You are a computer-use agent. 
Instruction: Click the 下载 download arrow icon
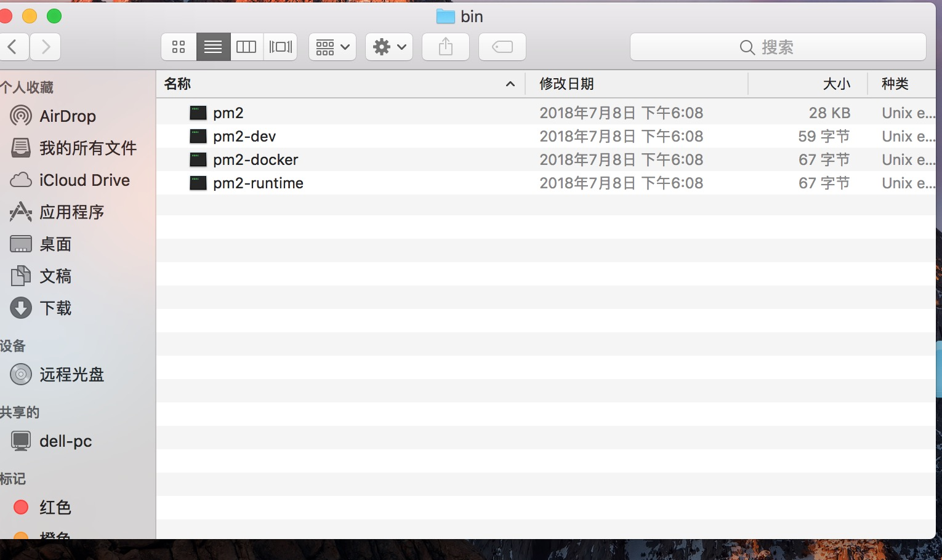[x=20, y=308]
